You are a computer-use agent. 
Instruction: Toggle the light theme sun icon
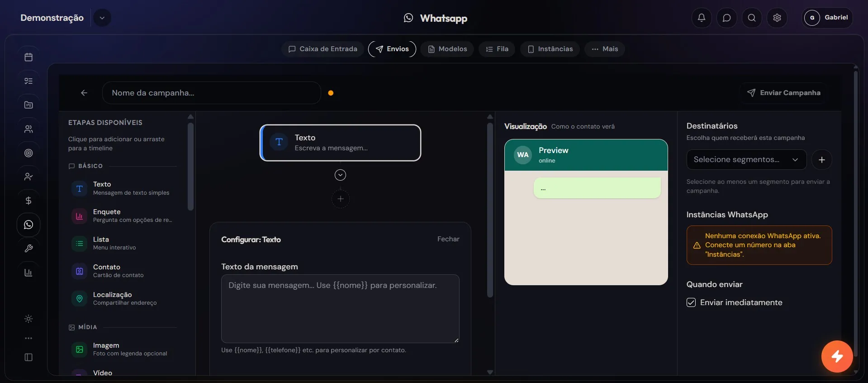tap(28, 319)
